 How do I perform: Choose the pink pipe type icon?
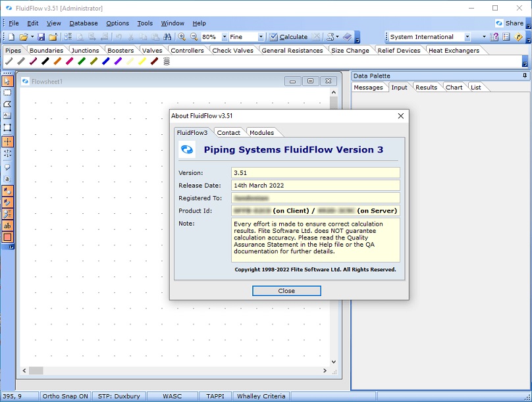pos(70,61)
